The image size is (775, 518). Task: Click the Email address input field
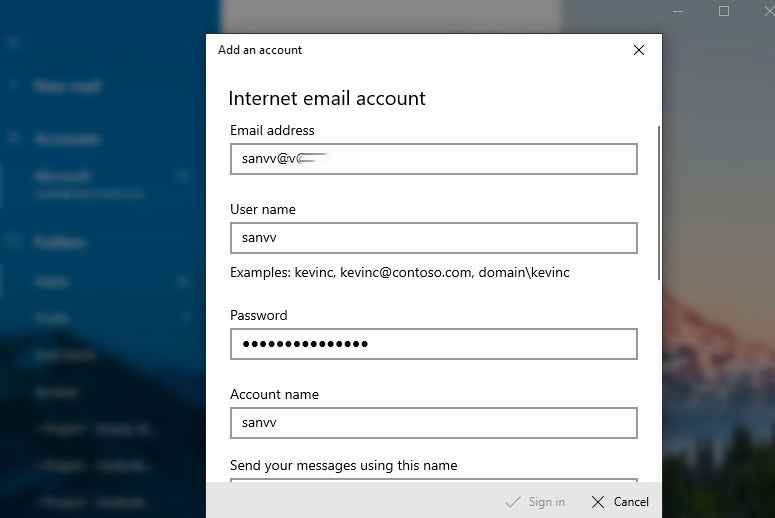point(433,159)
